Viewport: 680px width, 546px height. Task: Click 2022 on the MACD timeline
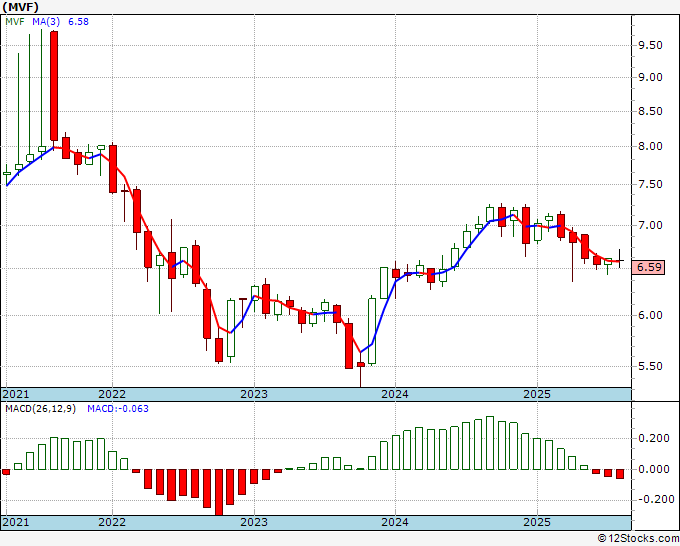click(x=112, y=522)
